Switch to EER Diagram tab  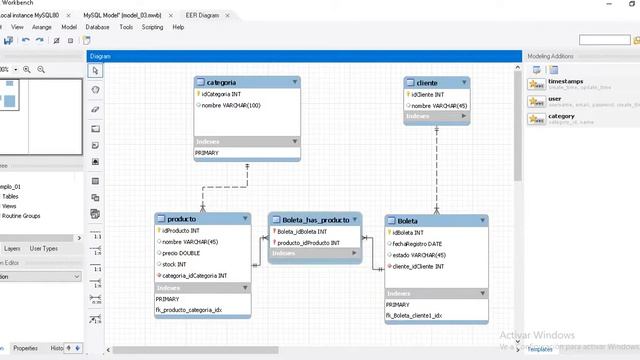(202, 15)
